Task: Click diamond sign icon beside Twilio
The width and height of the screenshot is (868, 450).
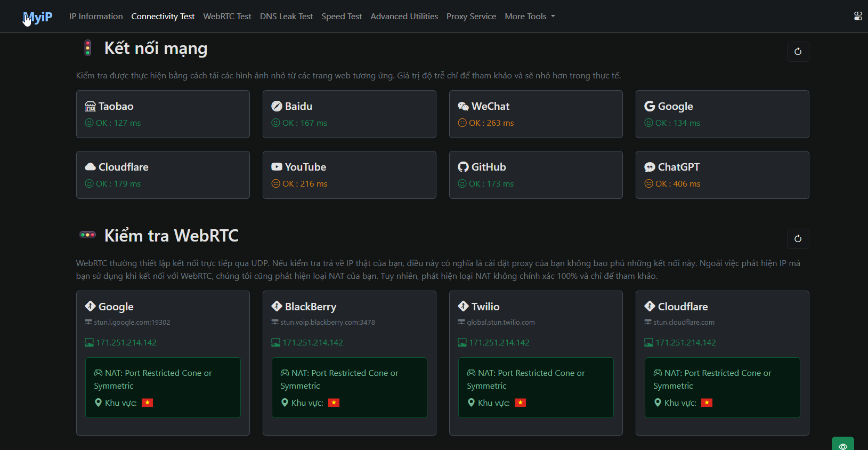Action: [x=463, y=306]
